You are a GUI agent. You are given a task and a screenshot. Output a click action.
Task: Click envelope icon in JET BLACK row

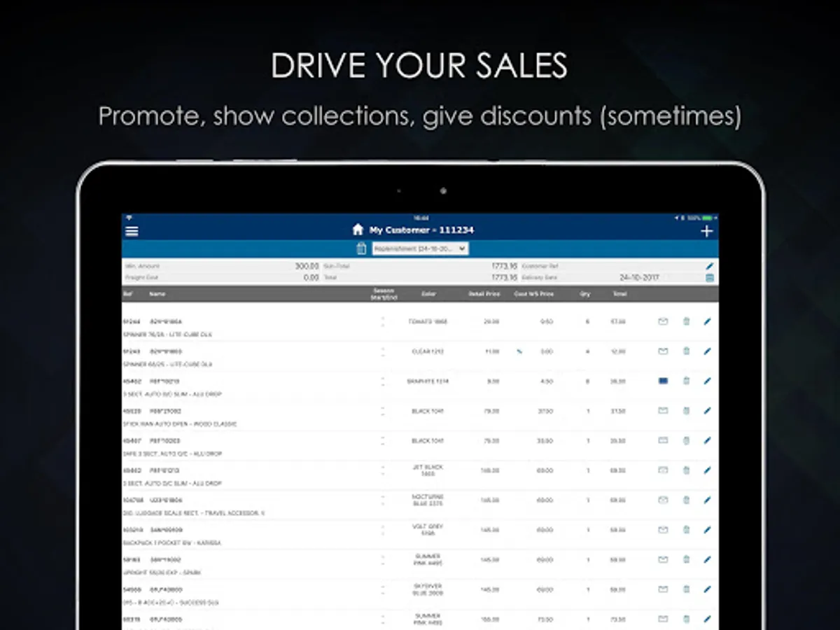663,470
